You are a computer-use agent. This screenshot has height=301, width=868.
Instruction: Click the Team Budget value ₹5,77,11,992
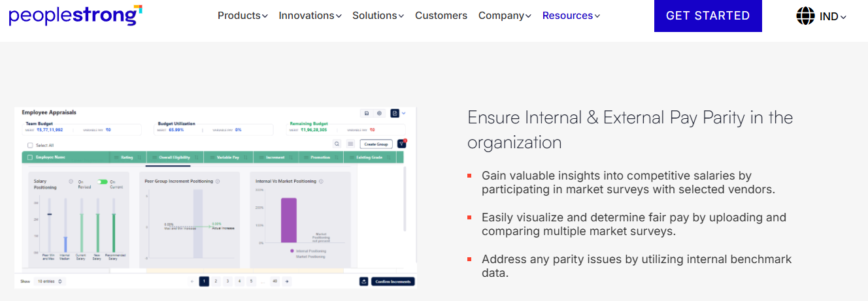pos(50,130)
